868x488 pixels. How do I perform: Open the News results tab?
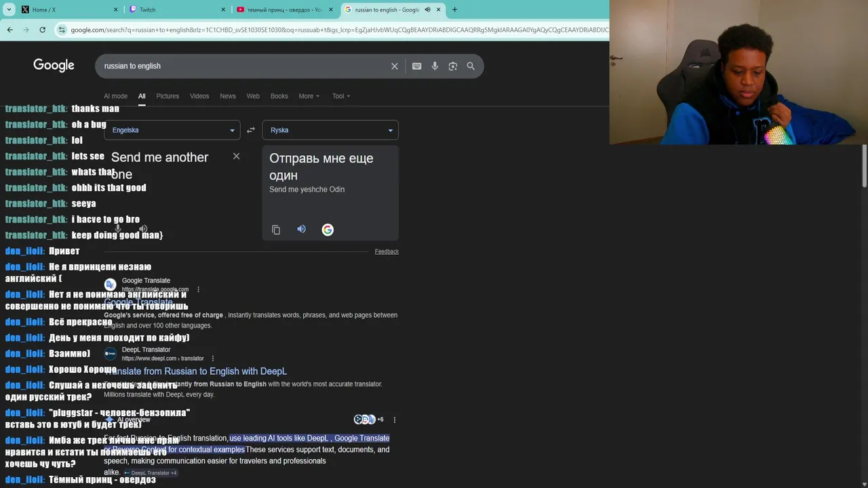228,96
